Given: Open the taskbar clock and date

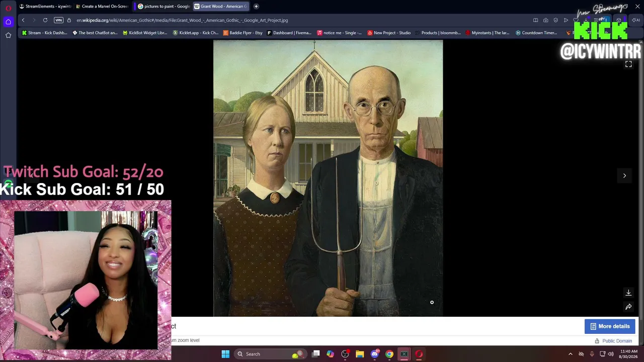Looking at the screenshot, I should click(629, 354).
